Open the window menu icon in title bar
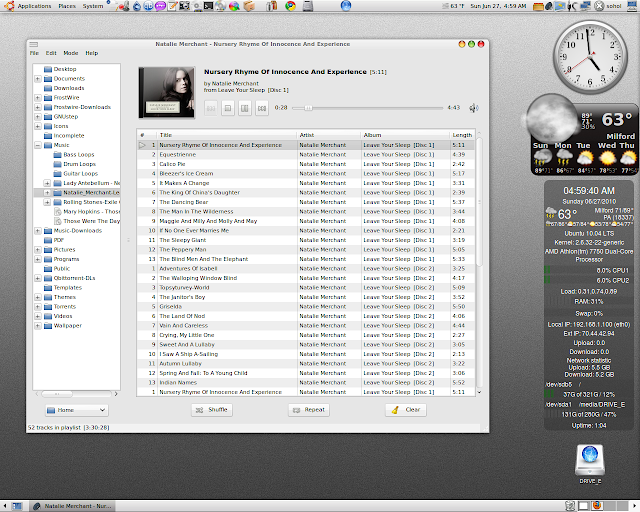 click(33, 44)
